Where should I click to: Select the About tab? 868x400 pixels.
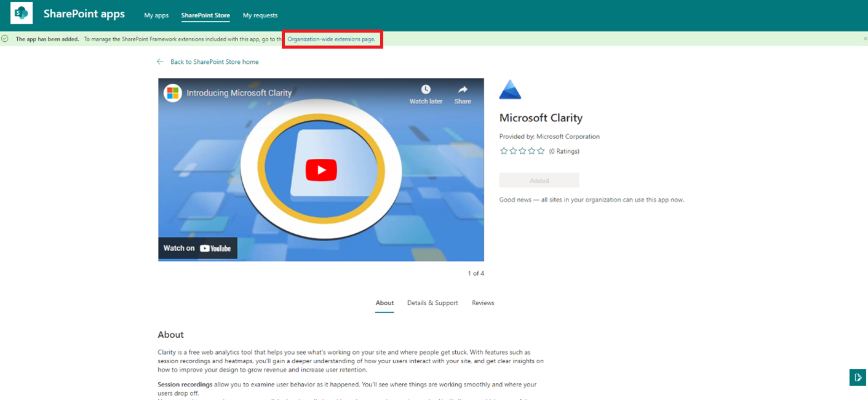click(384, 303)
